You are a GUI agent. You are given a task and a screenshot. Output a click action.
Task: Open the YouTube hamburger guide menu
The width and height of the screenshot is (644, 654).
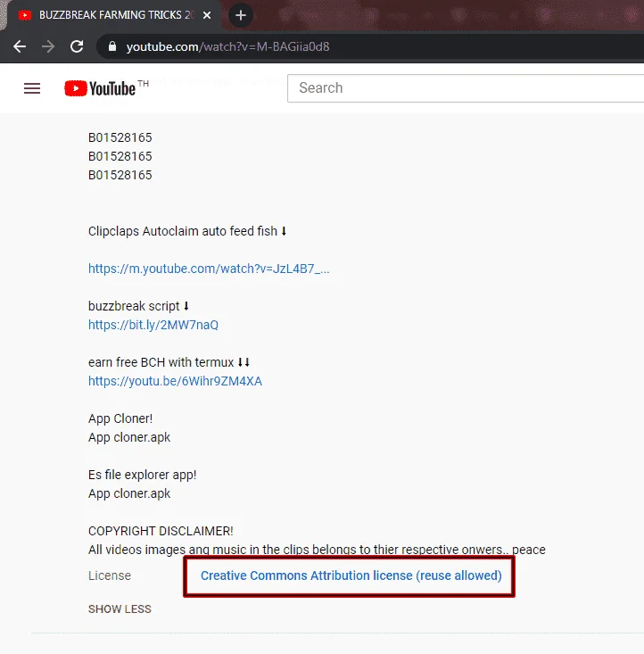coord(32,88)
